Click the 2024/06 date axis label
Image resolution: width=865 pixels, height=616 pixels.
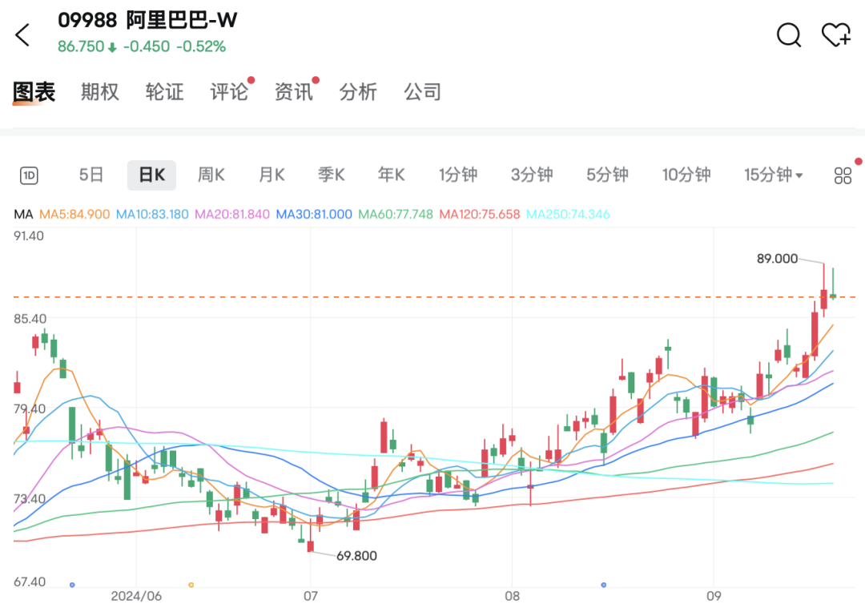pos(136,596)
